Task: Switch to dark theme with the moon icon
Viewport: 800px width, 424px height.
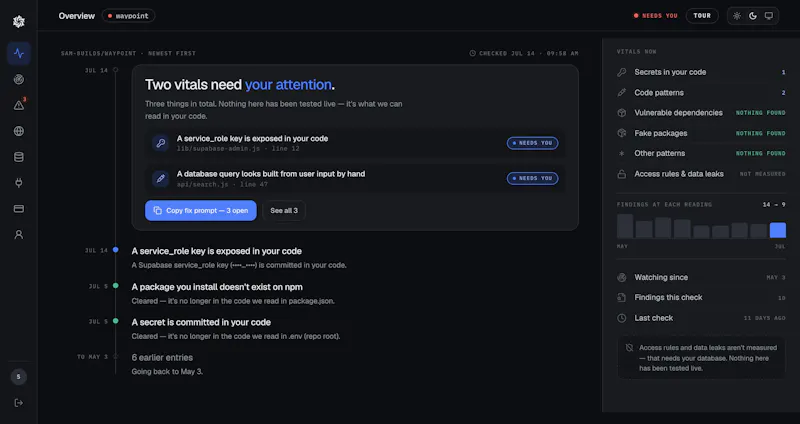Action: tap(753, 16)
